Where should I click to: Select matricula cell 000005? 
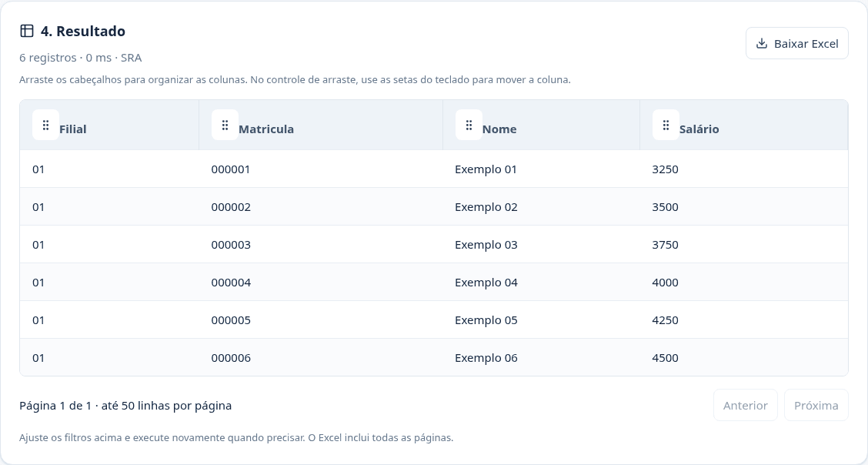point(231,320)
